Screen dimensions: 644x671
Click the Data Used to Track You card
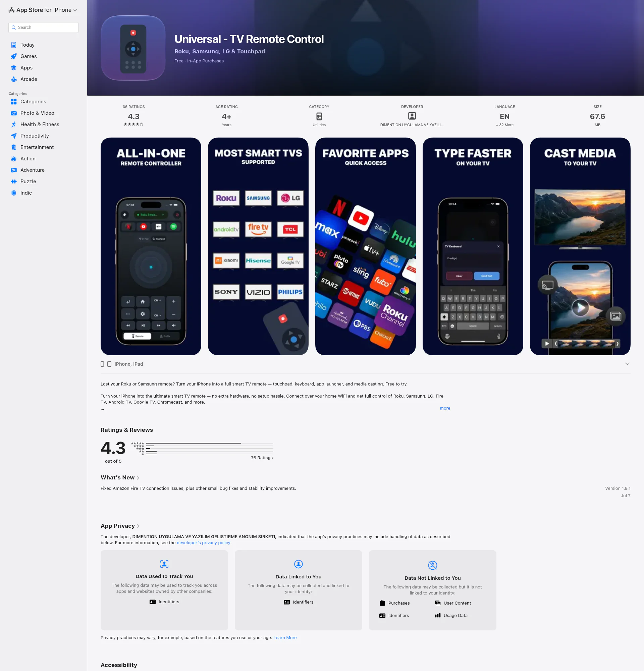(x=164, y=590)
